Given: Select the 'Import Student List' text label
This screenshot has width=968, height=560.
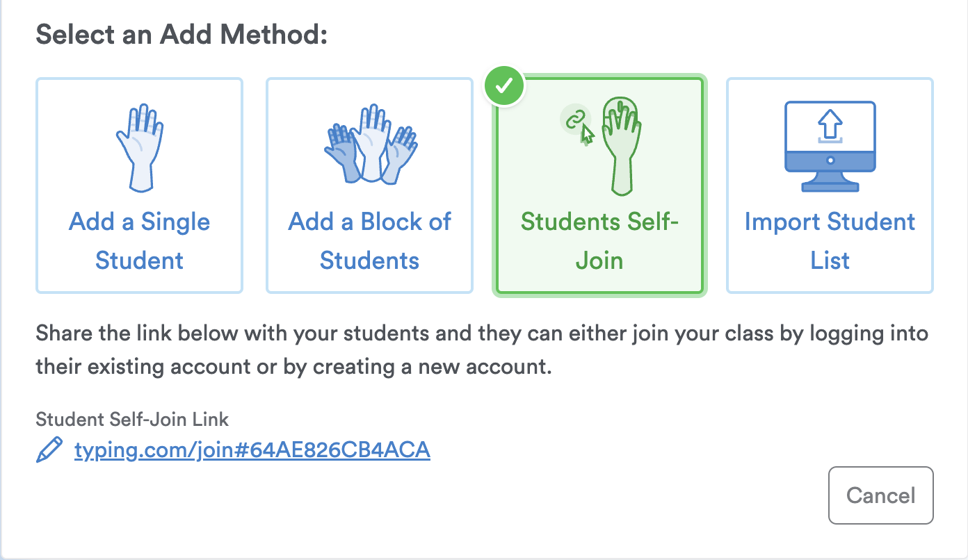Looking at the screenshot, I should (x=830, y=241).
